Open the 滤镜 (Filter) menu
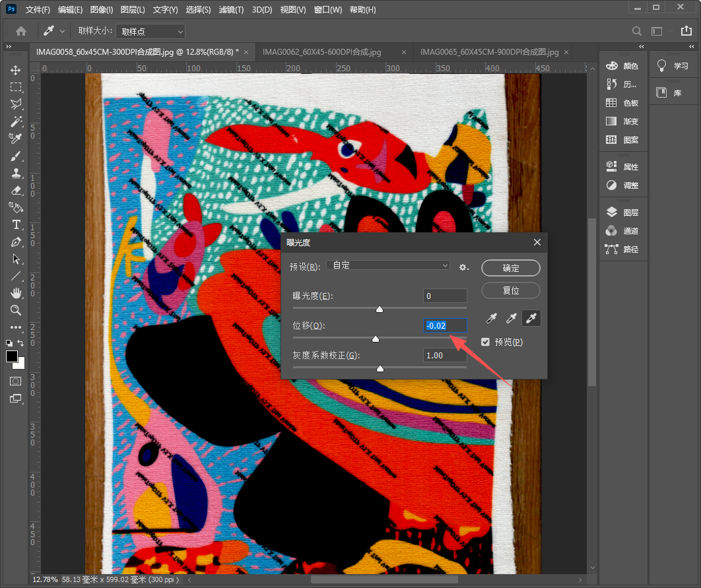 pyautogui.click(x=230, y=10)
